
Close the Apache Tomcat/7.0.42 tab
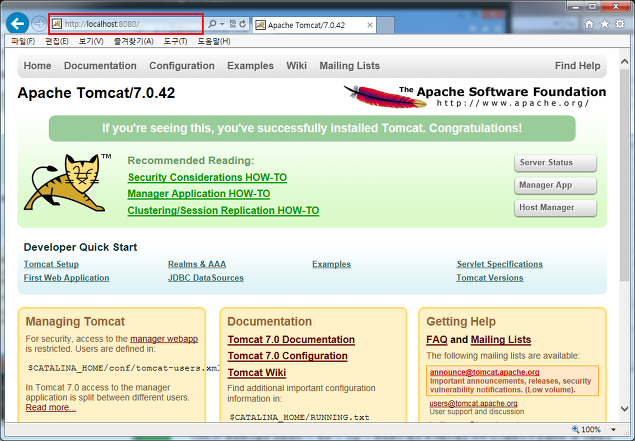coord(370,25)
